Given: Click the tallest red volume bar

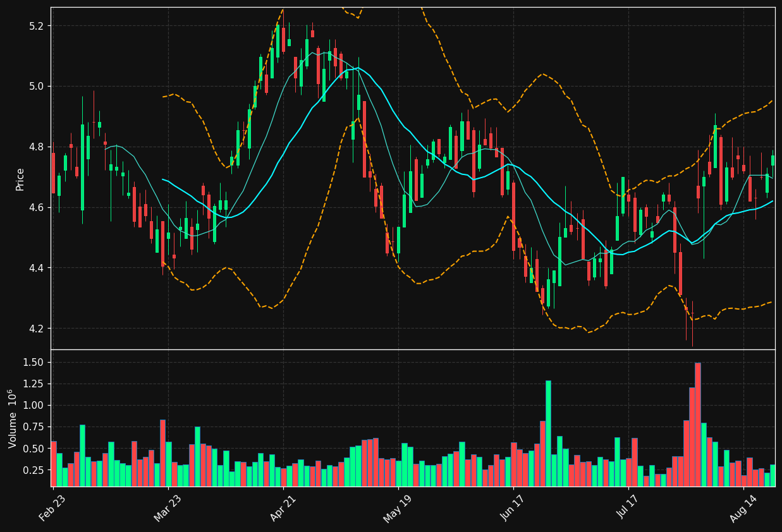Looking at the screenshot, I should point(697,425).
